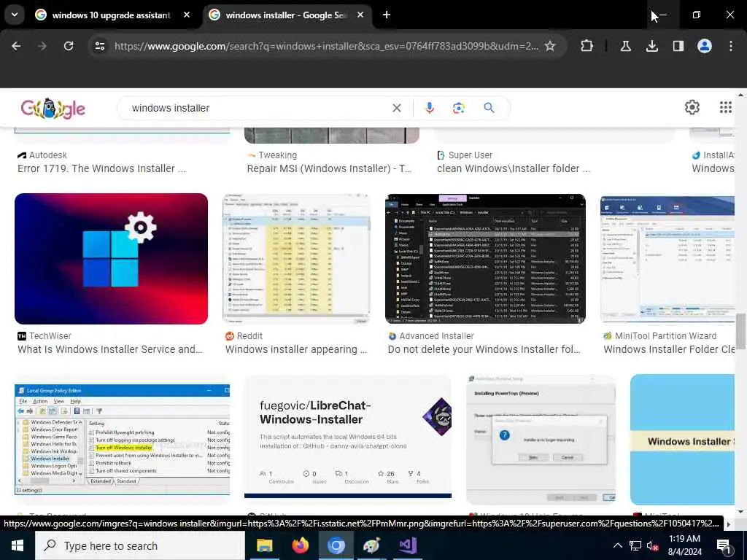The height and width of the screenshot is (560, 747).
Task: Close the windows 10 upgrade assistant tab
Action: 187,15
